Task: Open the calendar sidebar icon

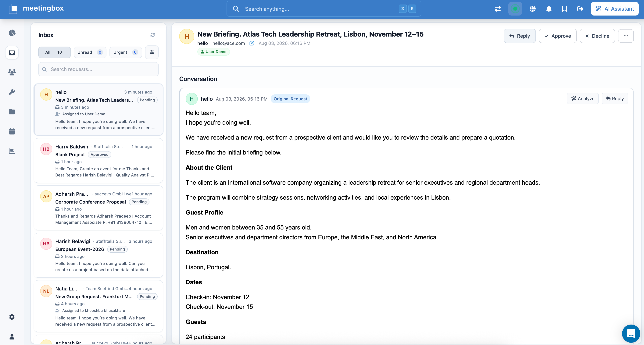Action: tap(12, 131)
